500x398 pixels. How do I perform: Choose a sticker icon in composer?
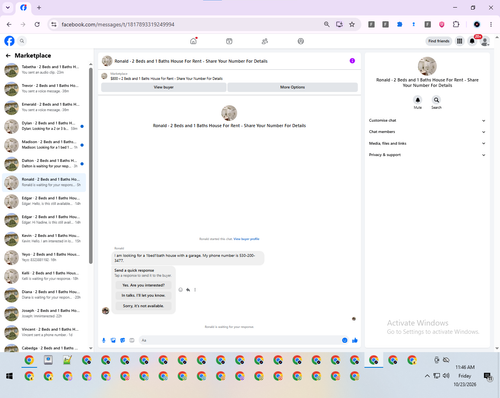pos(123,340)
